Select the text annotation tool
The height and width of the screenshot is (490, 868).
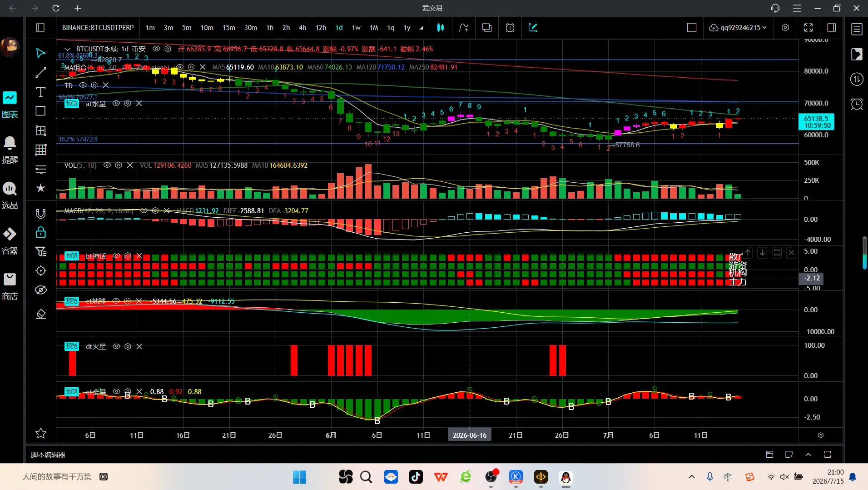[x=40, y=92]
